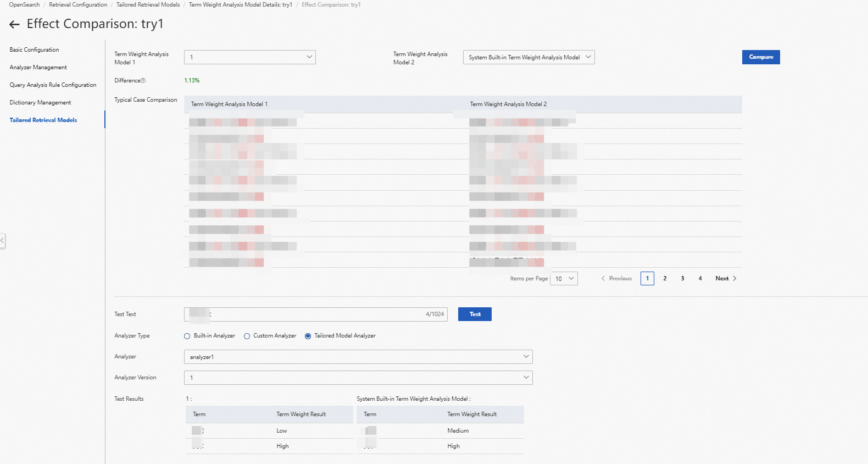Viewport: 868px width, 464px height.
Task: Open the OpenSearch breadcrumb link
Action: [24, 4]
